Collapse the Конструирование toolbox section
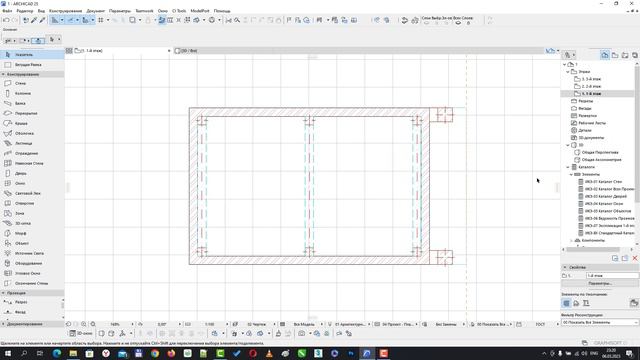 point(4,74)
